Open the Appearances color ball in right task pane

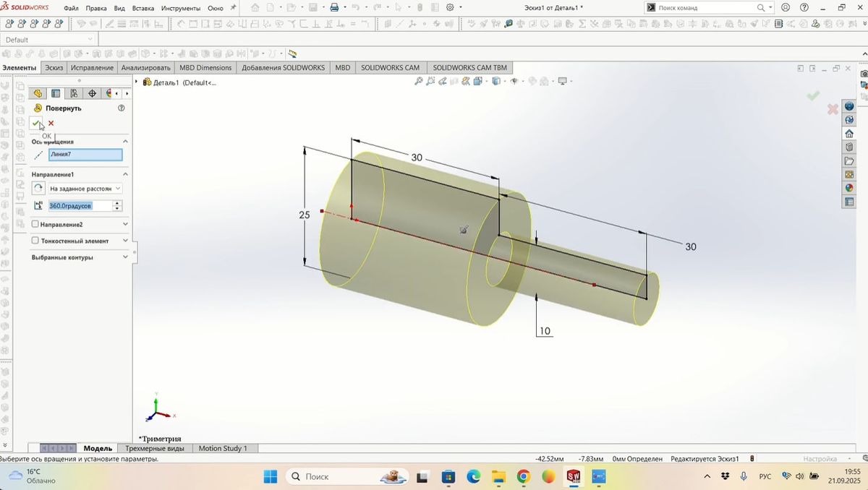849,188
